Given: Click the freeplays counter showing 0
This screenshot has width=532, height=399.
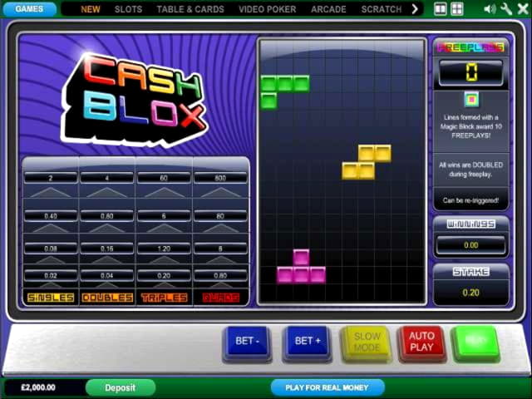Looking at the screenshot, I should [x=471, y=72].
